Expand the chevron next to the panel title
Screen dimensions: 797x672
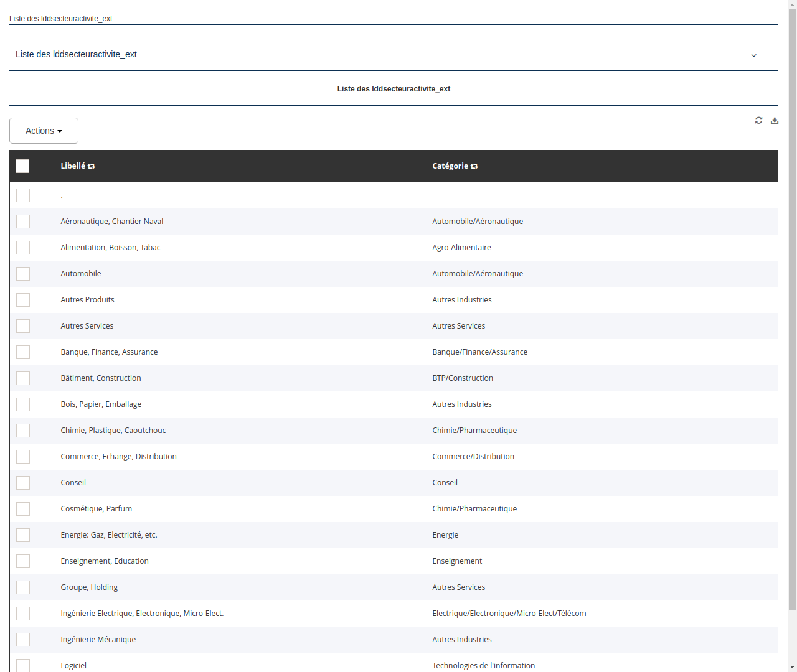(x=753, y=55)
